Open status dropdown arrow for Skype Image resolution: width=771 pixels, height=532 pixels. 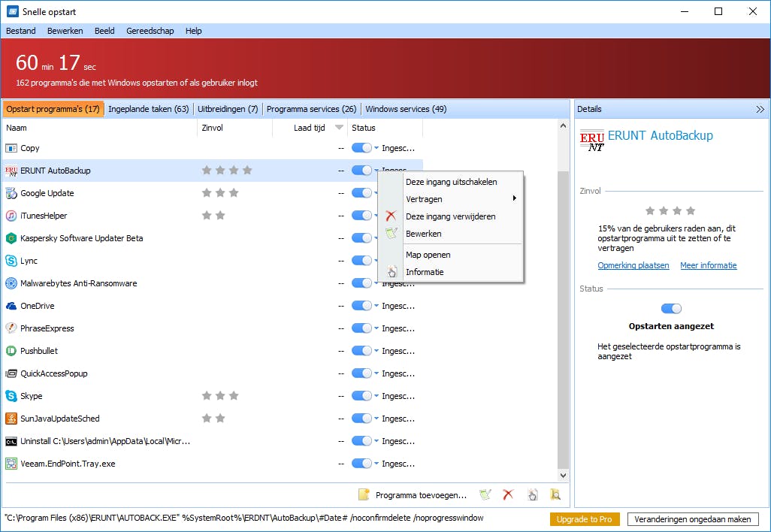pyautogui.click(x=376, y=396)
